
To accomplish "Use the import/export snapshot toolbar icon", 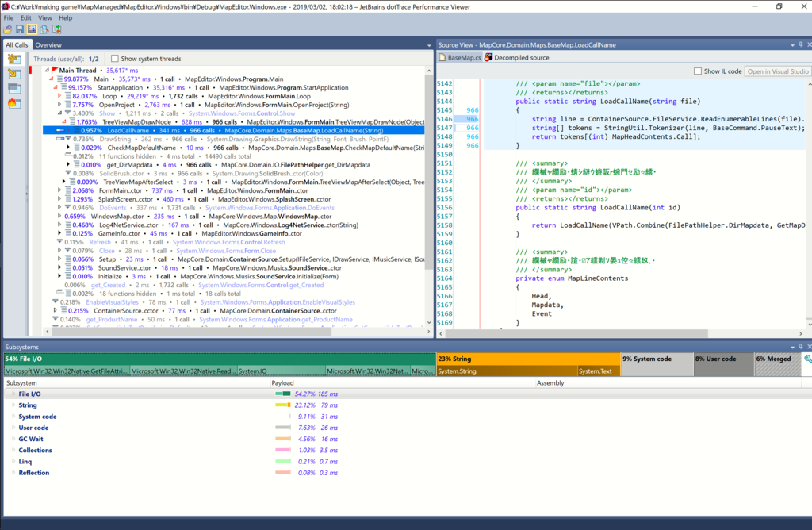I will tap(58, 29).
